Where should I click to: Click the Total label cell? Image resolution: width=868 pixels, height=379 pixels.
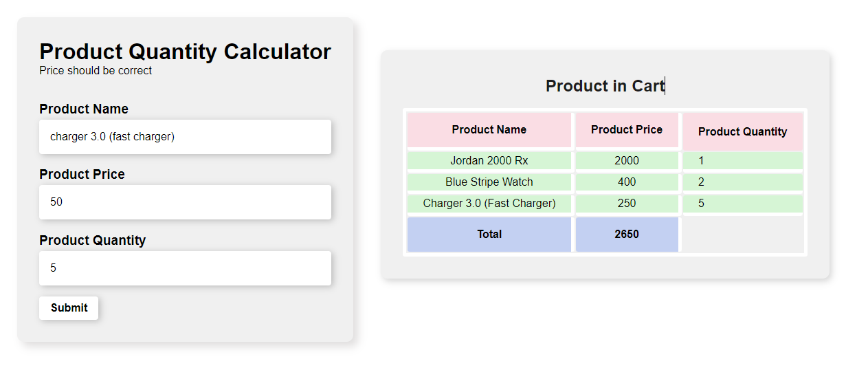click(x=489, y=235)
